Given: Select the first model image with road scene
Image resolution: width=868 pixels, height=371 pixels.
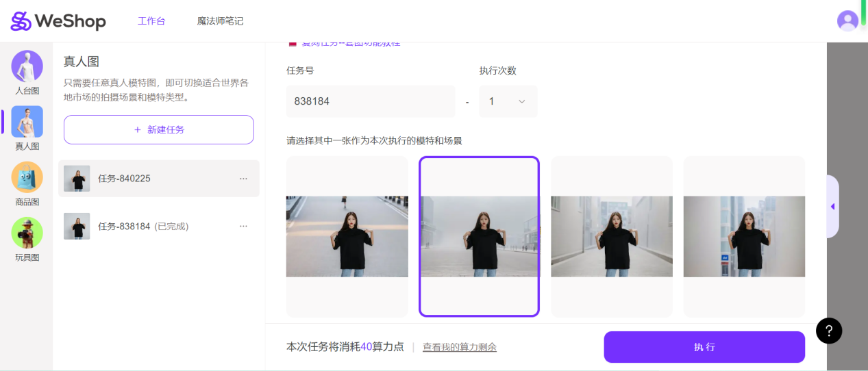Looking at the screenshot, I should (347, 236).
